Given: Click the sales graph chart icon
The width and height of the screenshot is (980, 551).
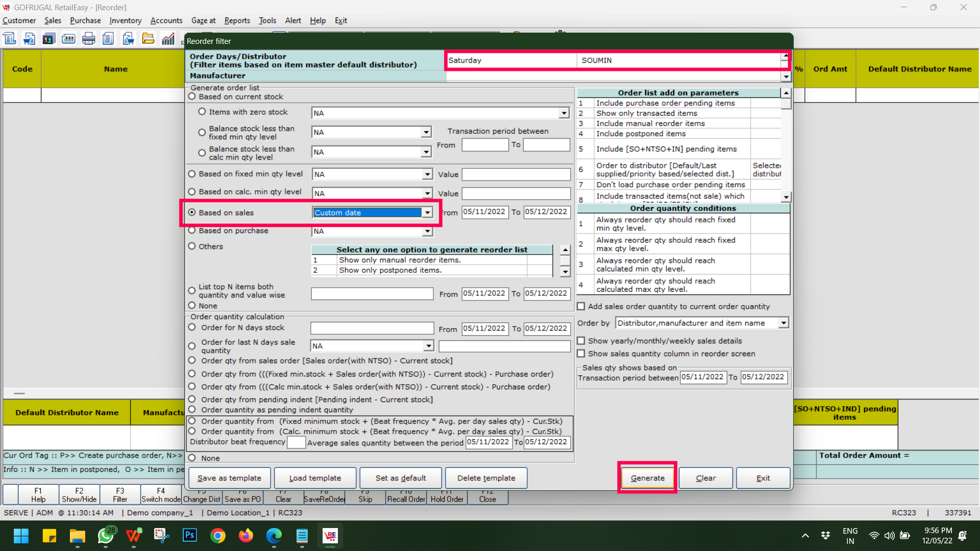Looking at the screenshot, I should click(x=168, y=39).
